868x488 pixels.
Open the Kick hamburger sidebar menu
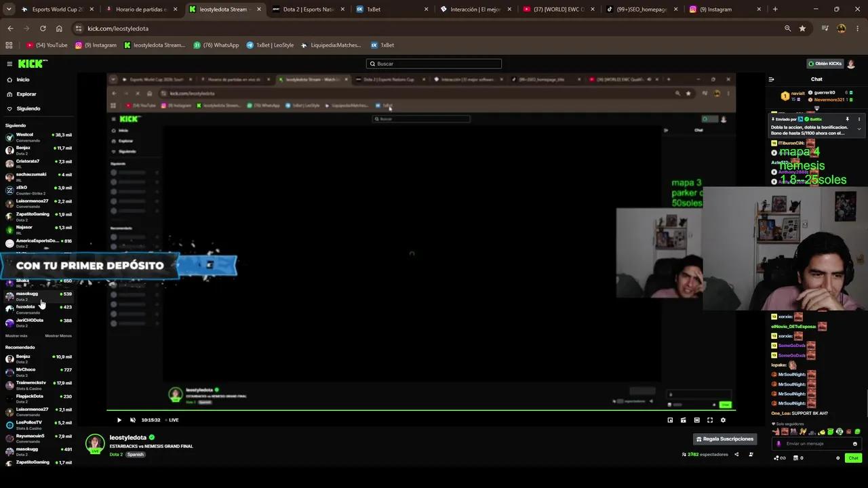tap(9, 64)
